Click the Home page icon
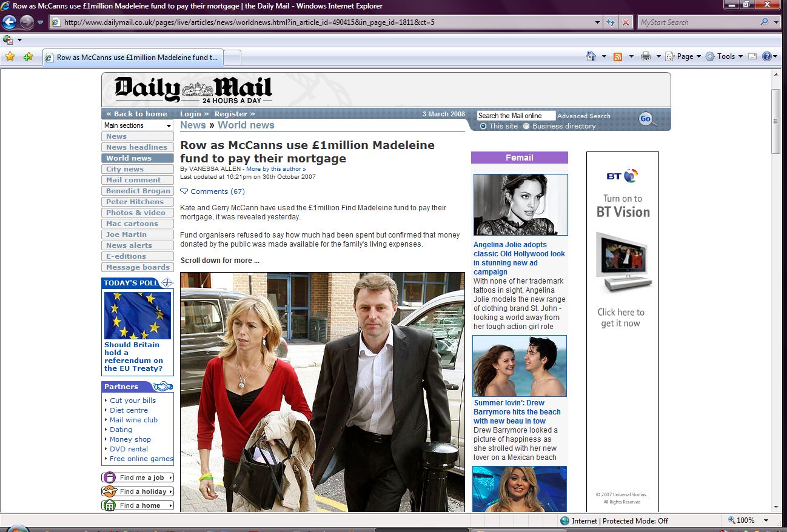The image size is (787, 532). (x=591, y=56)
